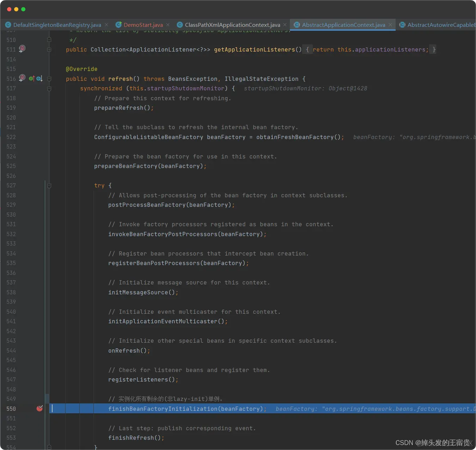
Task: Close the ClassPathXmlApplicationContext.java tab
Action: pos(285,25)
